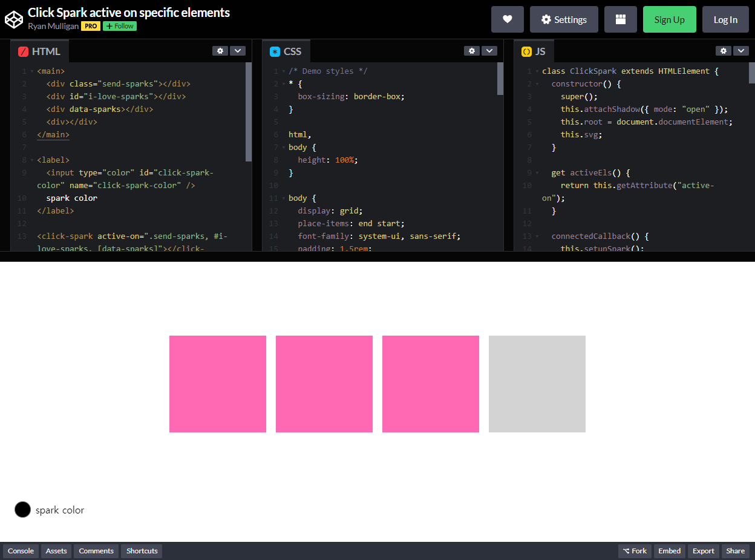The height and width of the screenshot is (560, 755).
Task: Click the heart love button
Action: click(507, 19)
